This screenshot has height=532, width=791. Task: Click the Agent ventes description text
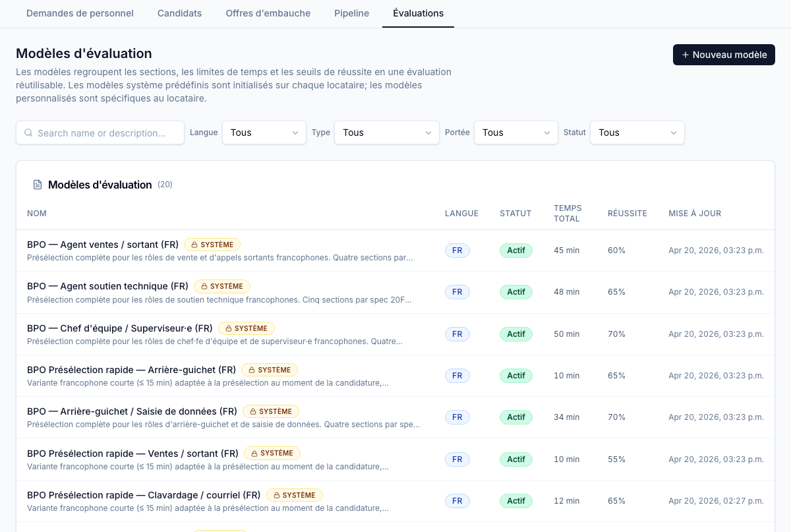[x=220, y=258]
